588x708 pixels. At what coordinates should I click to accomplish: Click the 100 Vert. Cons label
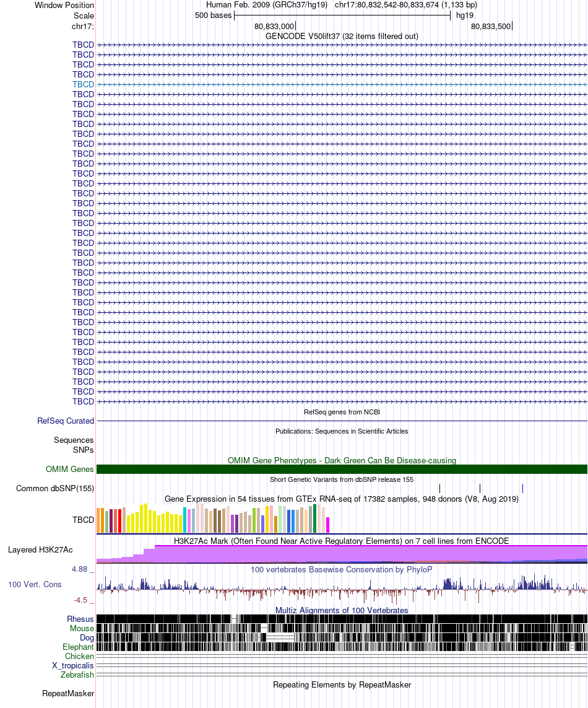coord(35,585)
